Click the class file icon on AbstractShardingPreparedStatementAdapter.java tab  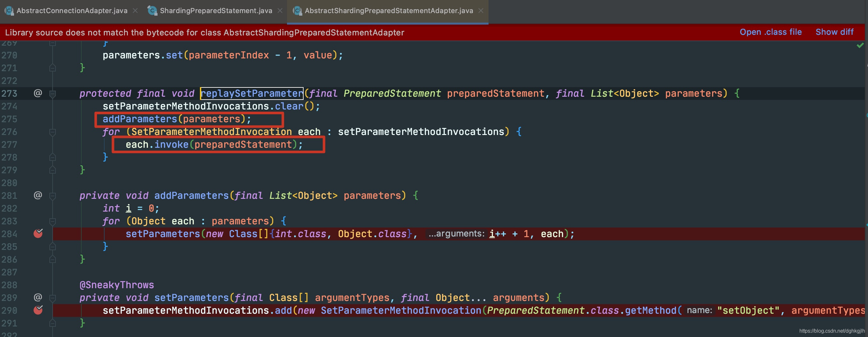(x=297, y=11)
